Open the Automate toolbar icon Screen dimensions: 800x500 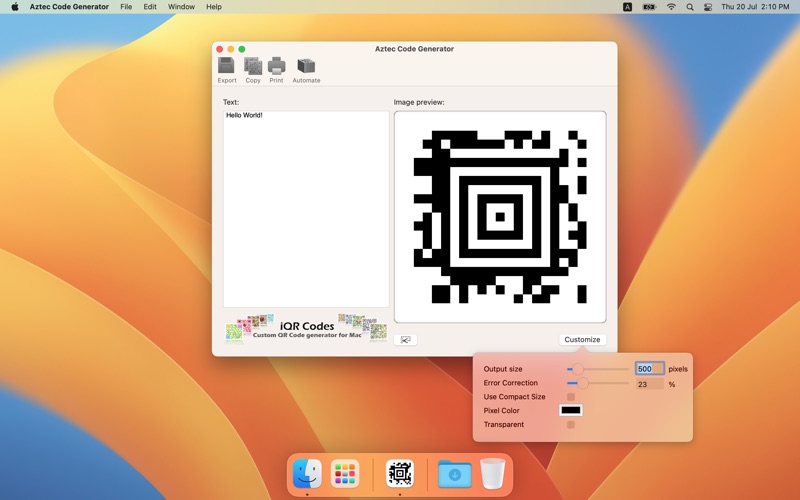tap(306, 70)
